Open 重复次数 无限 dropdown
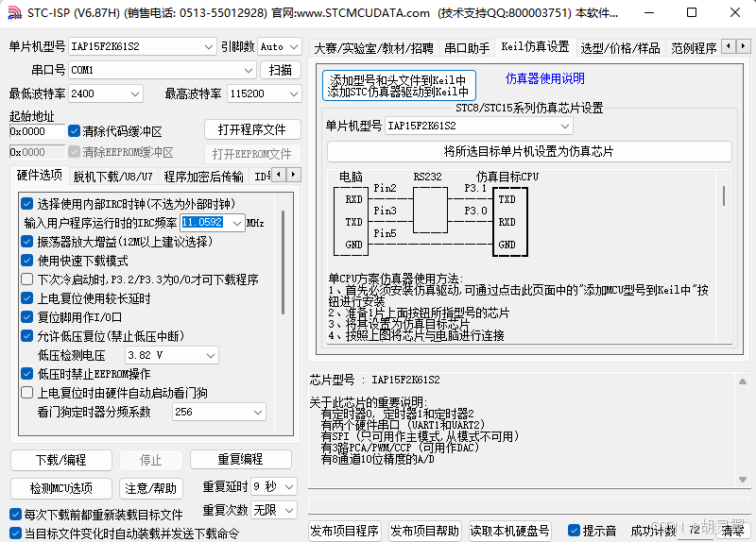 tap(273, 510)
